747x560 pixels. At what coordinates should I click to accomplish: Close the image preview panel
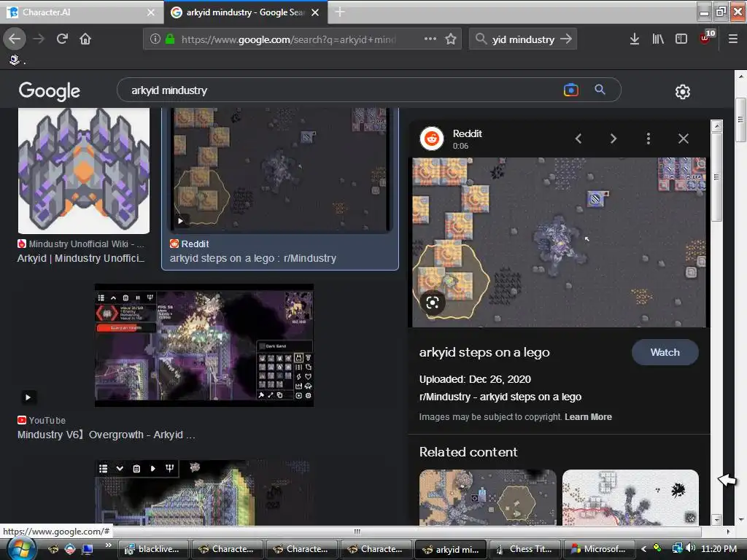pyautogui.click(x=683, y=139)
